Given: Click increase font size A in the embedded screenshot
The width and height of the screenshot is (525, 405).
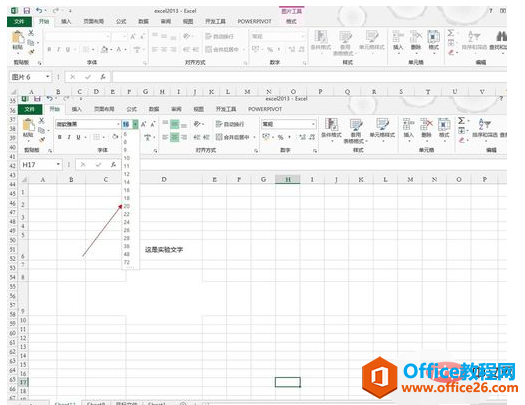Looking at the screenshot, I should [144, 124].
